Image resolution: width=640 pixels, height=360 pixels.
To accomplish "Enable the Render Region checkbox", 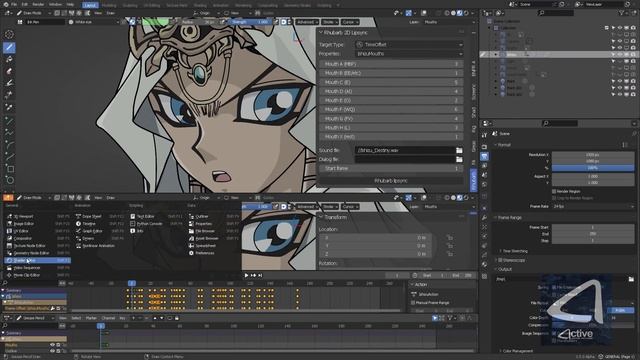I will (554, 191).
